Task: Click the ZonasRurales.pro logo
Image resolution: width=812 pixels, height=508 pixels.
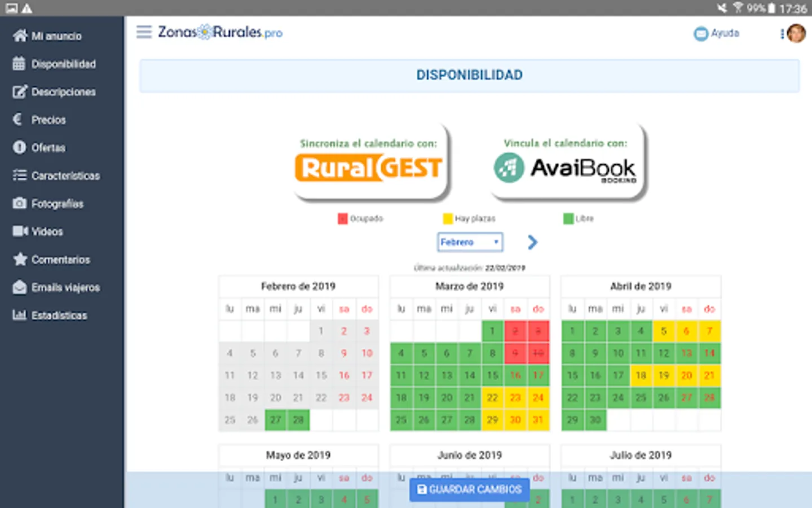Action: click(220, 32)
